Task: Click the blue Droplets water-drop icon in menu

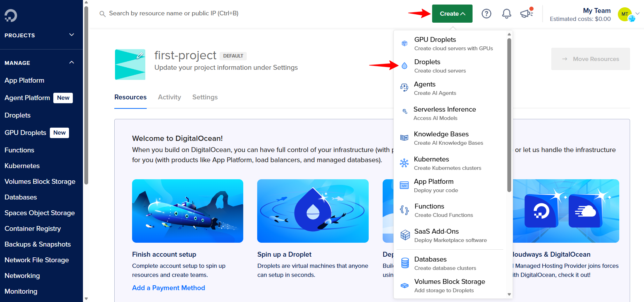Action: (405, 66)
